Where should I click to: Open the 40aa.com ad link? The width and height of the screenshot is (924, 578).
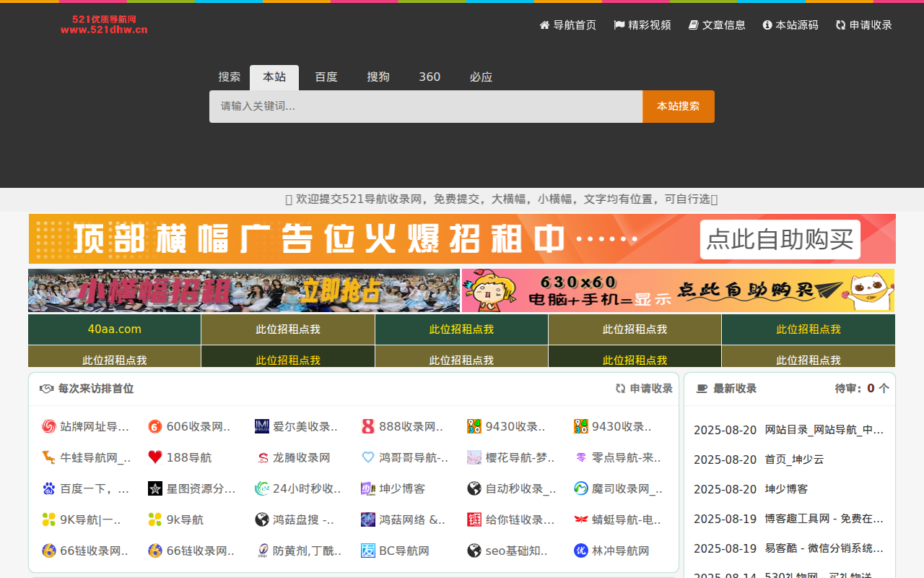pos(115,329)
